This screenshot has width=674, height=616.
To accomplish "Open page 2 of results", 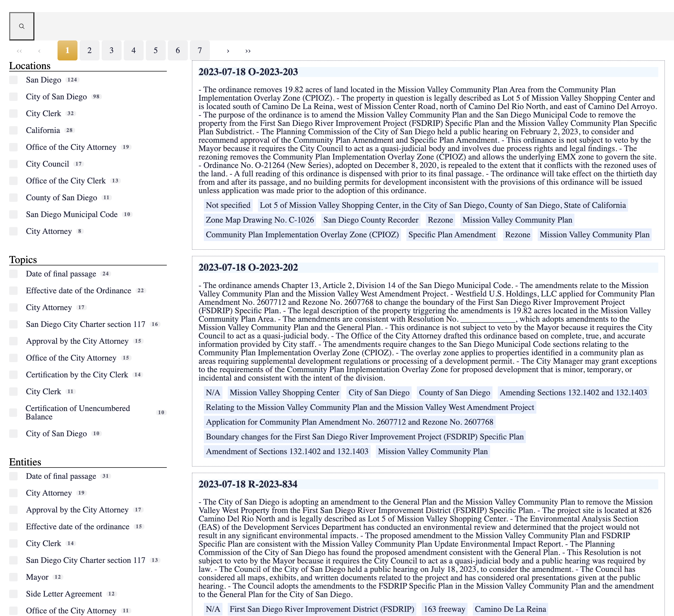I will (x=89, y=50).
